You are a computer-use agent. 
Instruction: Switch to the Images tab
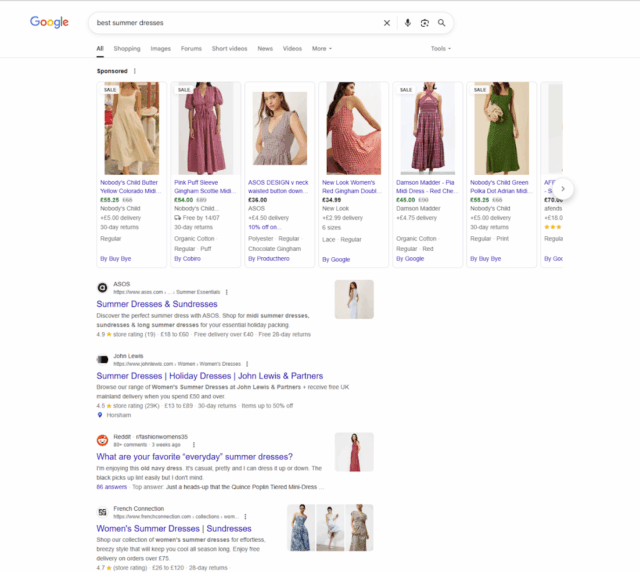point(160,49)
